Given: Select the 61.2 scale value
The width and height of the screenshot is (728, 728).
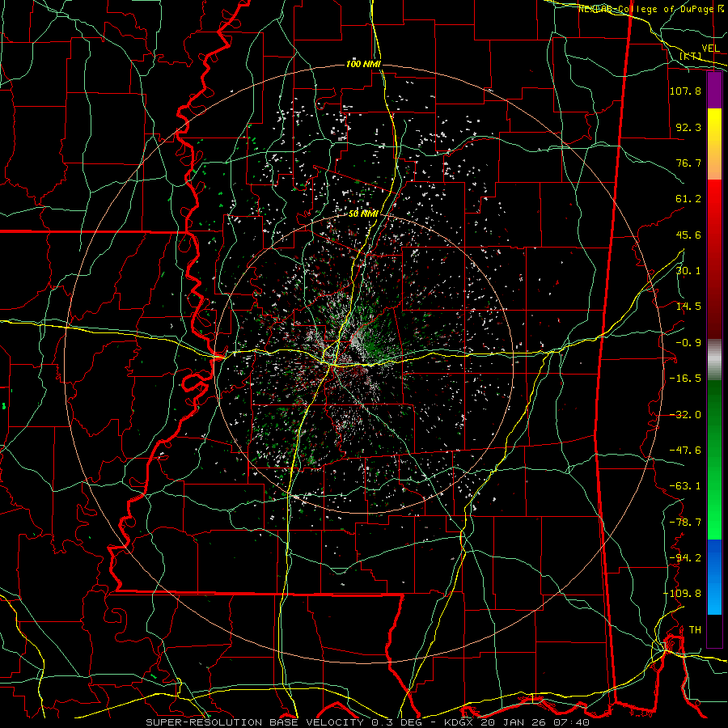Looking at the screenshot, I should coord(688,199).
